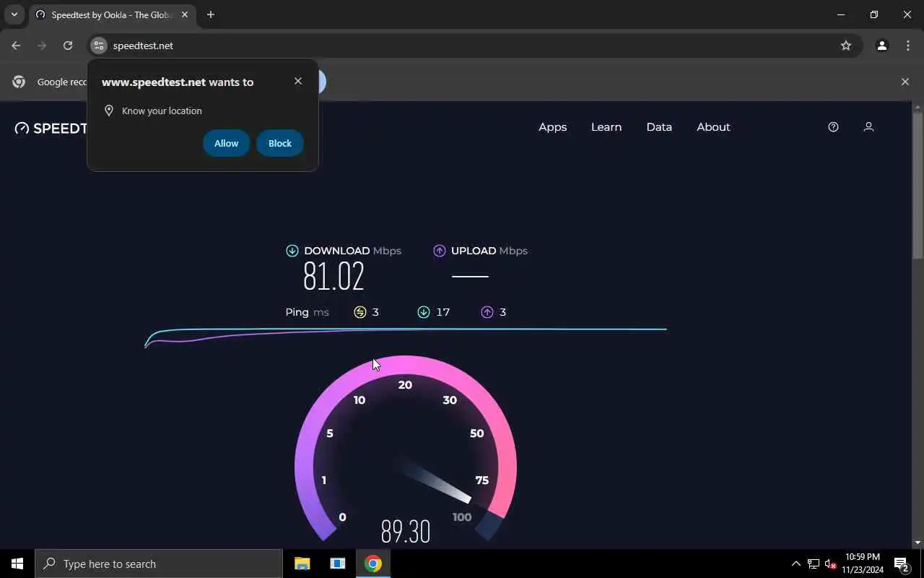924x578 pixels.
Task: Open the Speedtest help question-mark icon
Action: (x=833, y=126)
